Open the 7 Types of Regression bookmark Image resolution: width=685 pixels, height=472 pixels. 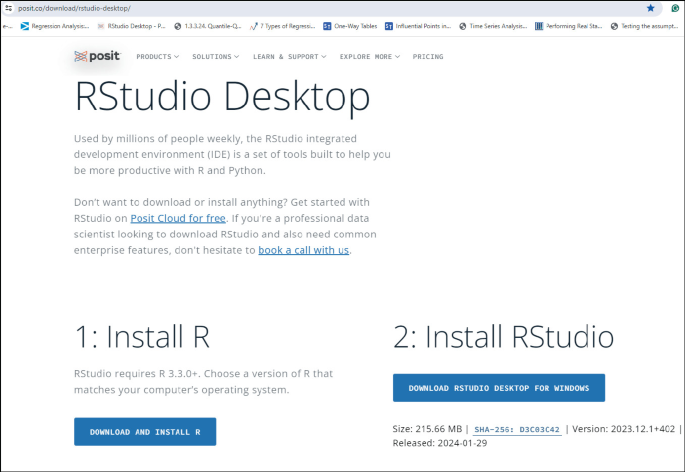(283, 26)
